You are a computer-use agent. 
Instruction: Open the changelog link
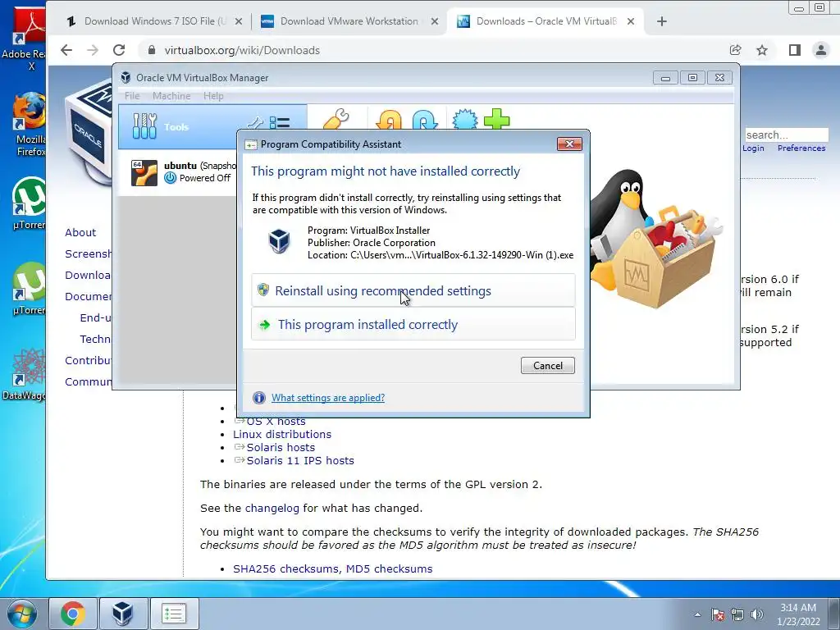pos(272,509)
